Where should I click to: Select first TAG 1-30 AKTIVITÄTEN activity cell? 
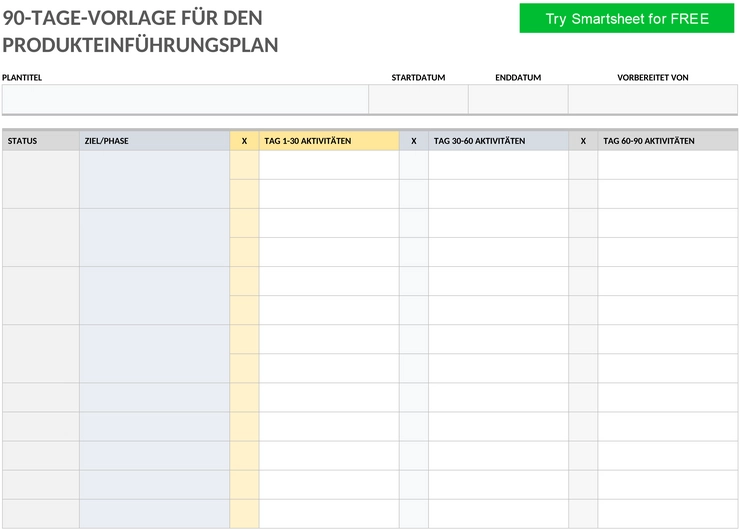tap(329, 165)
